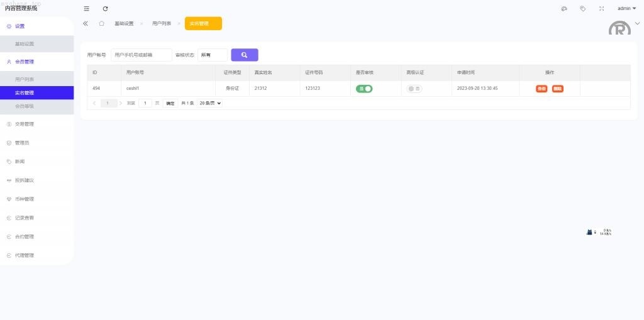Open the 20条/页 page size selector
Image resolution: width=644 pixels, height=320 pixels.
click(x=209, y=103)
